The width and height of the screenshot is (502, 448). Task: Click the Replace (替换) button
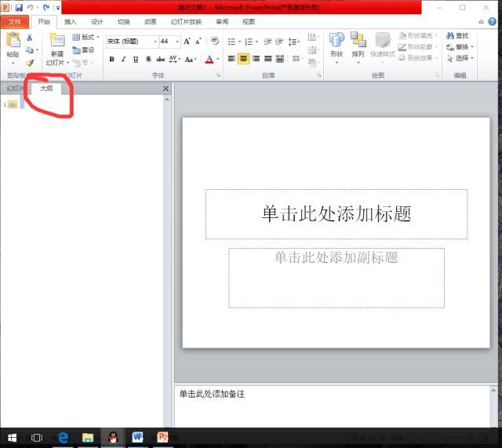460,47
